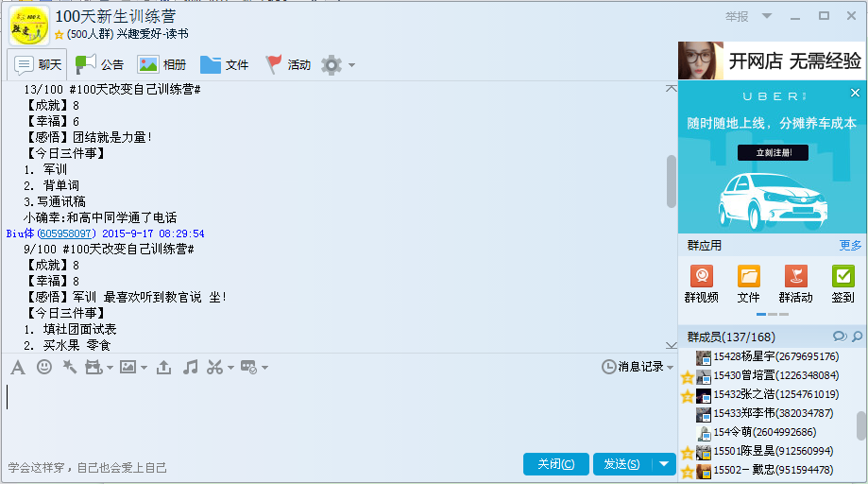This screenshot has height=484, width=868.
Task: Open 签到 check-in app
Action: click(842, 284)
